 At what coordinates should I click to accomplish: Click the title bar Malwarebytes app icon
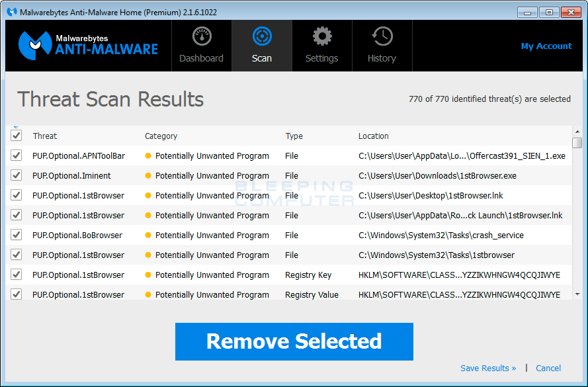click(x=12, y=12)
